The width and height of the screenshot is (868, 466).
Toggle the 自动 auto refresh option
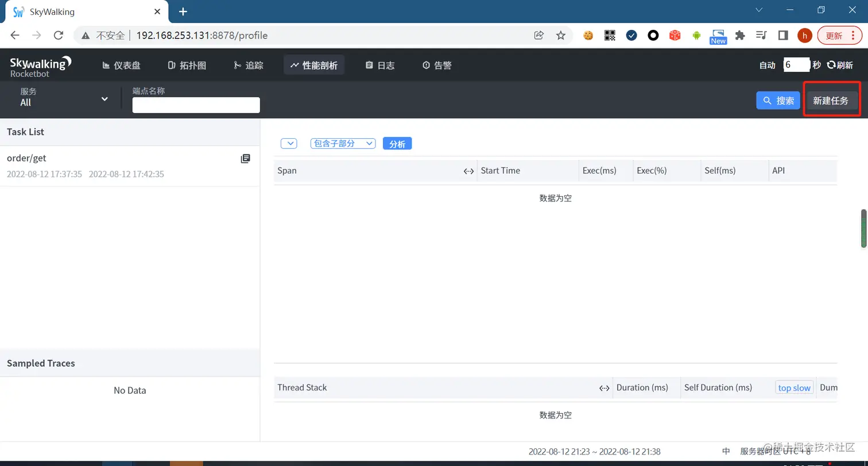click(x=768, y=65)
